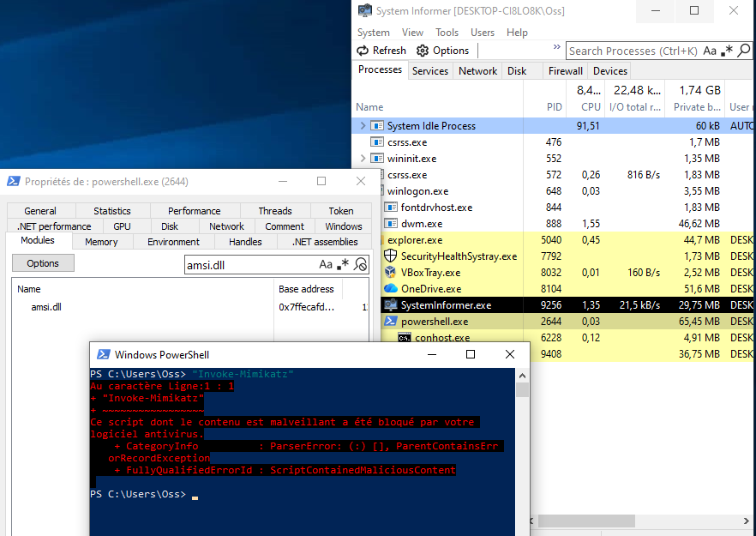The image size is (756, 536).
Task: Click the System Informer horizontal scrollbar right arrow
Action: 747,521
